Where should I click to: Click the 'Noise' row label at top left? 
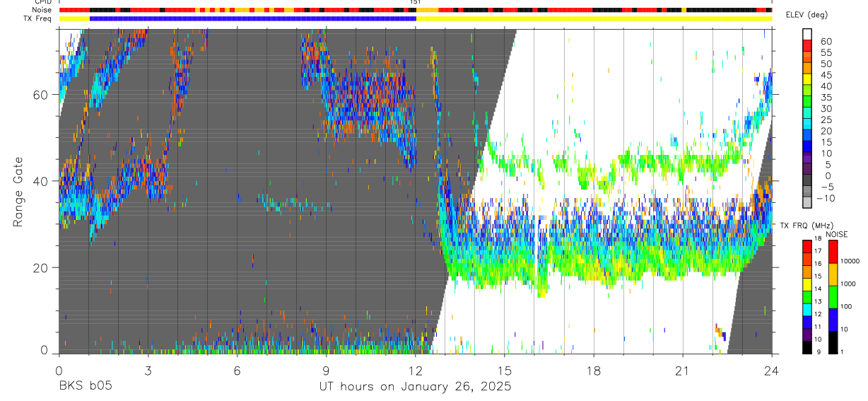tap(42, 10)
